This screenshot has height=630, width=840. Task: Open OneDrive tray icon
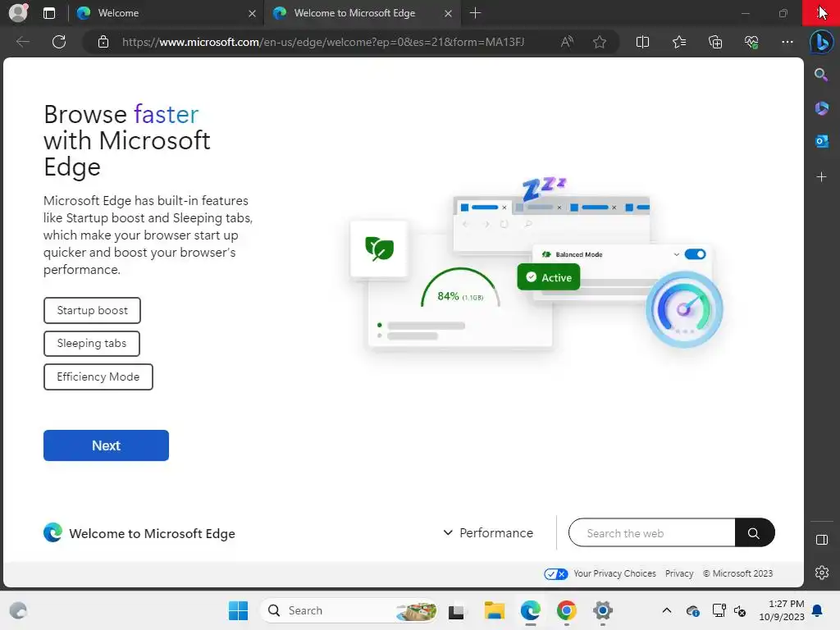click(692, 610)
